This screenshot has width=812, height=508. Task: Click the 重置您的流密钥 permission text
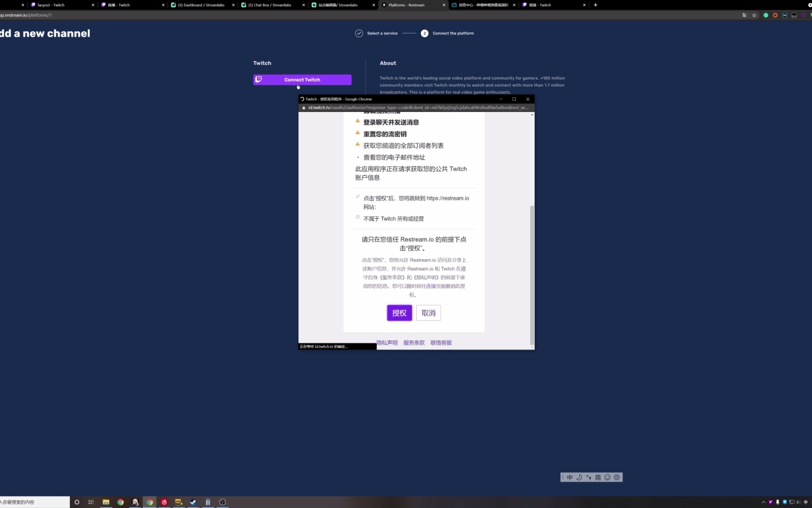[x=385, y=134]
